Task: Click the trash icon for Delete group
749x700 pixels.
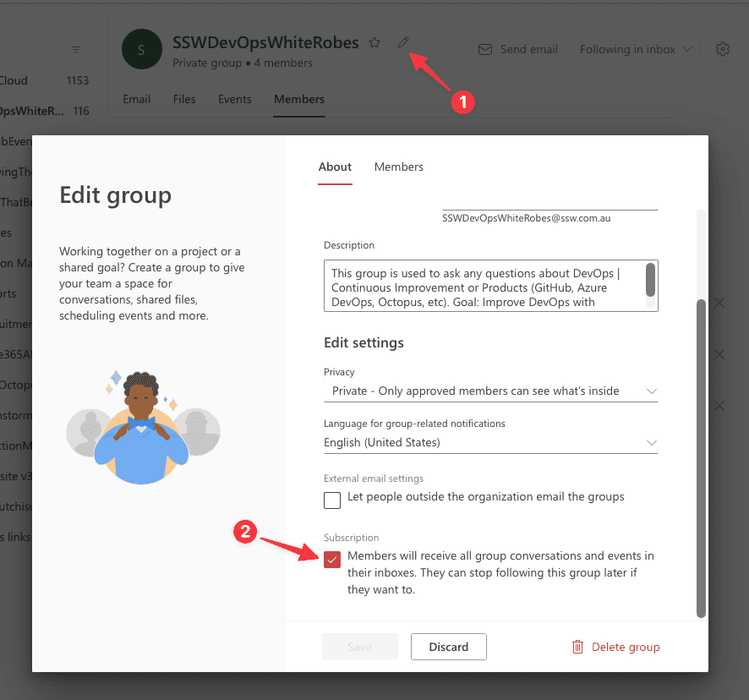Action: pos(577,647)
